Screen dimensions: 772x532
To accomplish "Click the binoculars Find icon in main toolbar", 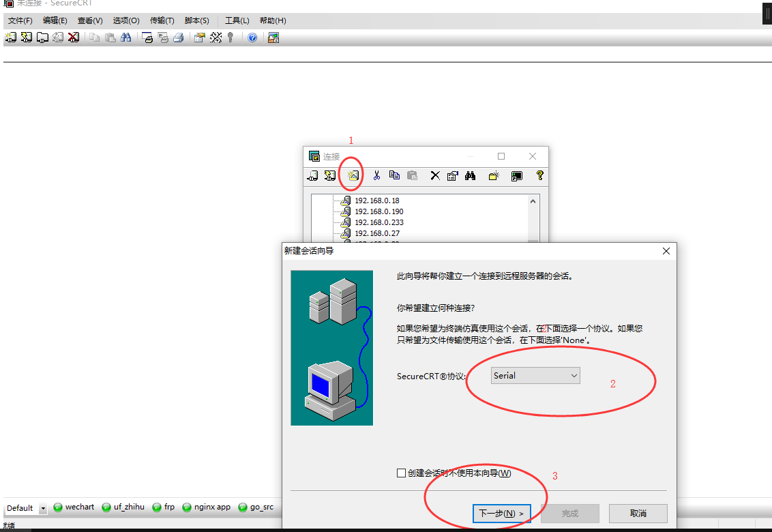I will [126, 38].
